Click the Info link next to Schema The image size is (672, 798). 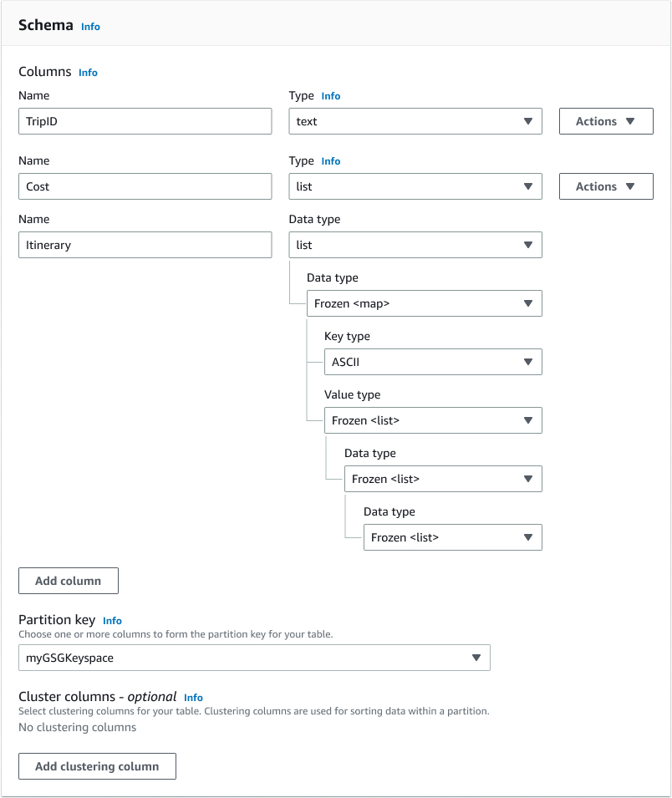(90, 26)
